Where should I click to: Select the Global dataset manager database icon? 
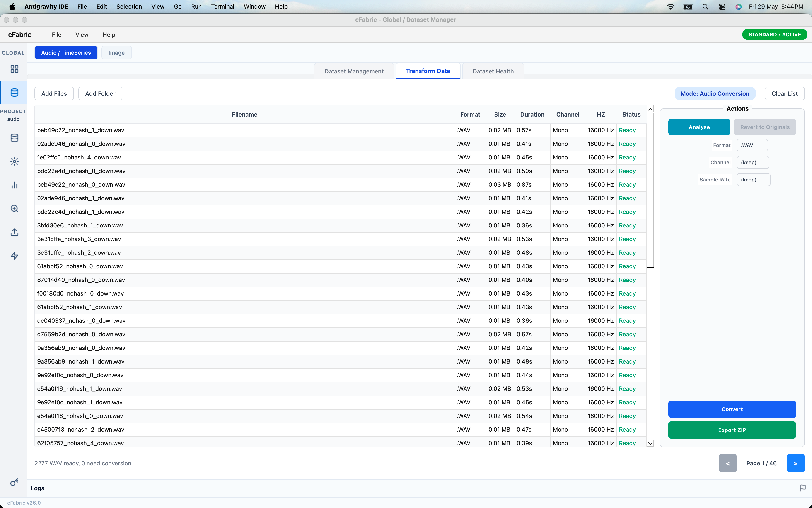(x=14, y=92)
